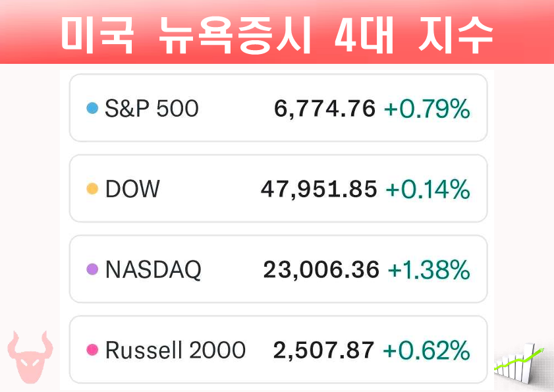Click the +0.62% change for Russell 2000
This screenshot has height=392, width=554.
pyautogui.click(x=427, y=350)
